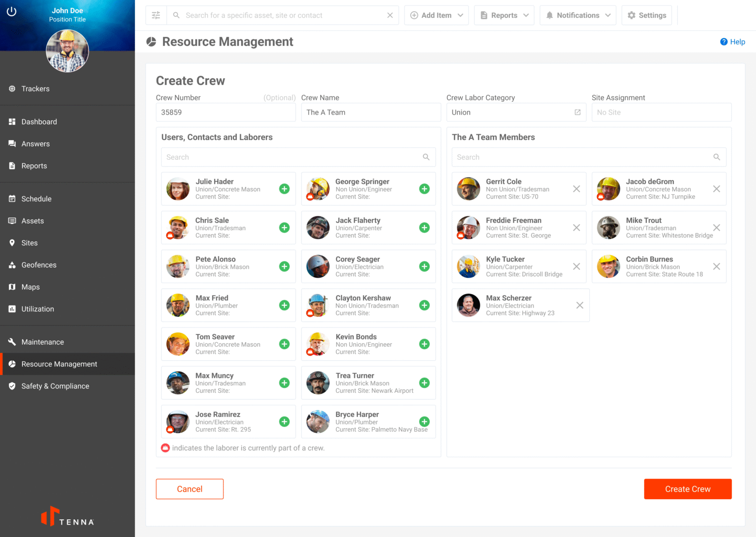Add Julie Hader to the crew
The height and width of the screenshot is (537, 756).
[284, 189]
